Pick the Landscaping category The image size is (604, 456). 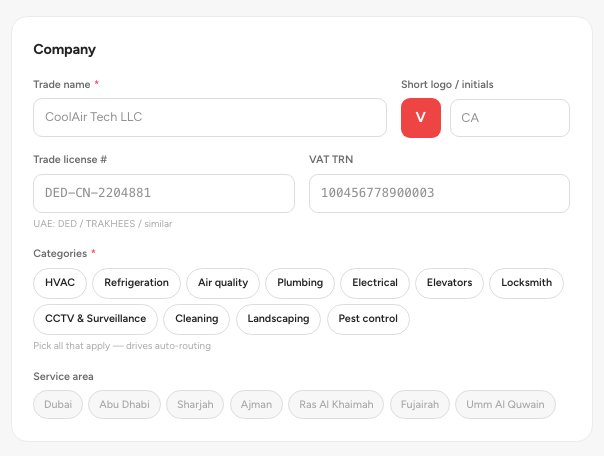coord(278,319)
